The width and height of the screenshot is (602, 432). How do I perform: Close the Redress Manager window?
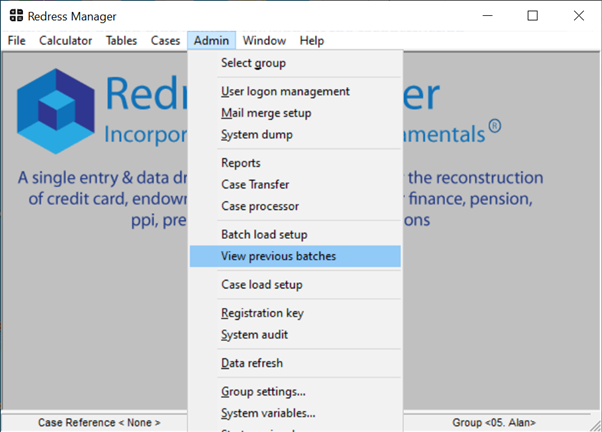tap(579, 16)
